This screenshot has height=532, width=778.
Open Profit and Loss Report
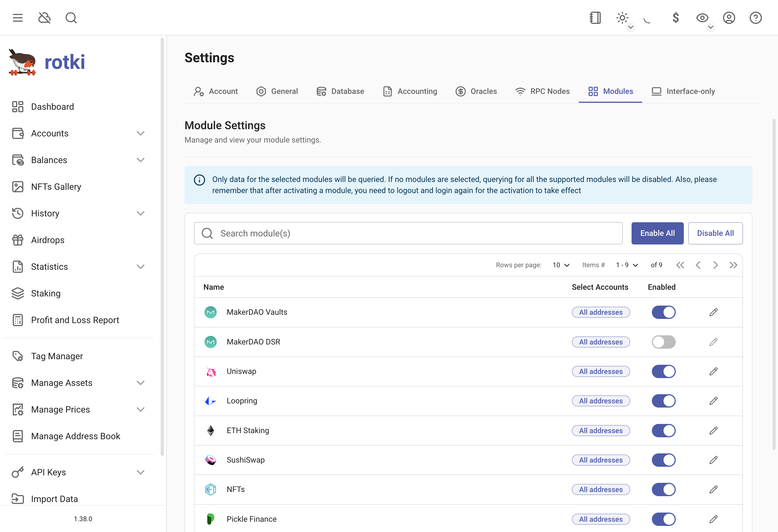point(79,320)
